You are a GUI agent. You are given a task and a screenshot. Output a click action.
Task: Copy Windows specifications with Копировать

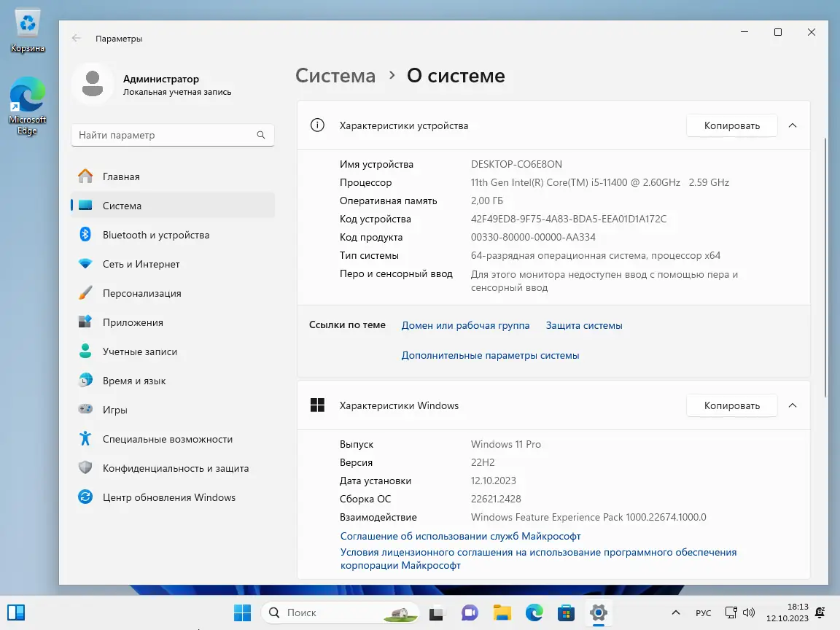732,405
